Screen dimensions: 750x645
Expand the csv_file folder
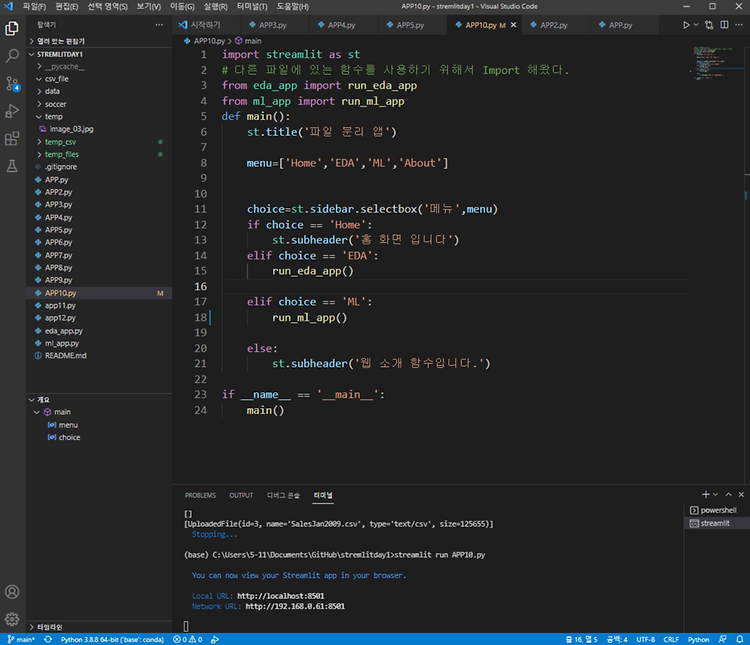[56, 78]
